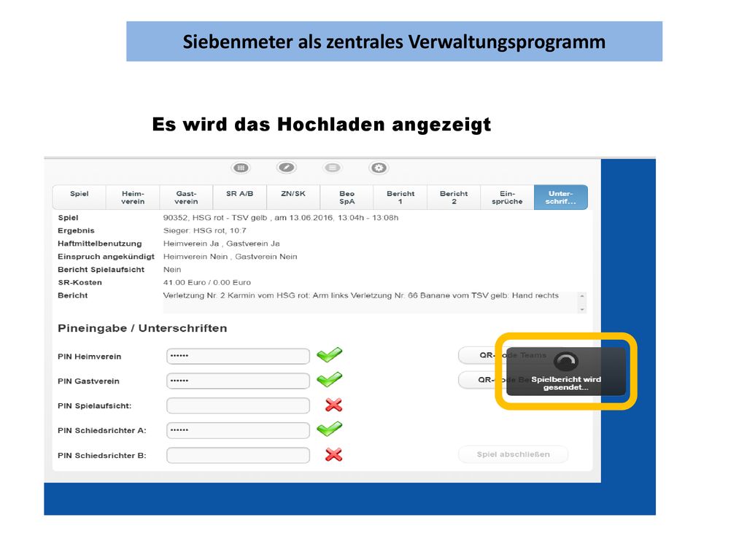Image resolution: width=747 pixels, height=560 pixels.
Task: Click the 'Spielbericht wird gesendet...' message
Action: (x=566, y=384)
